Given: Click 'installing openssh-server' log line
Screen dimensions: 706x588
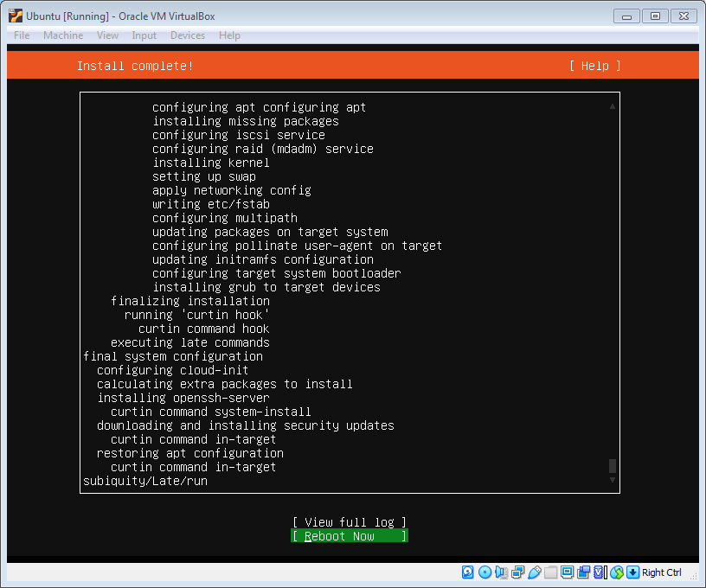Looking at the screenshot, I should pyautogui.click(x=183, y=398).
